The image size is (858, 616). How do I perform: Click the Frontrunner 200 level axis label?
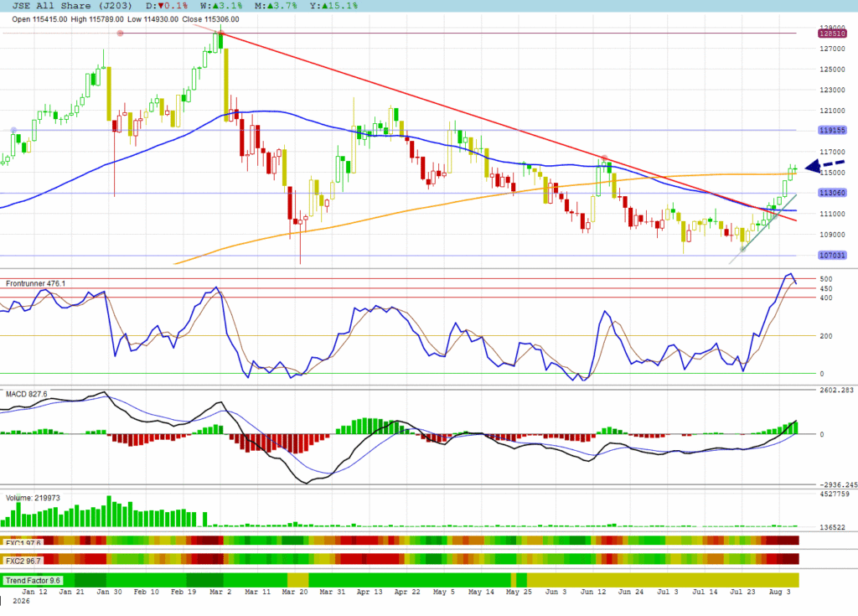[x=826, y=336]
